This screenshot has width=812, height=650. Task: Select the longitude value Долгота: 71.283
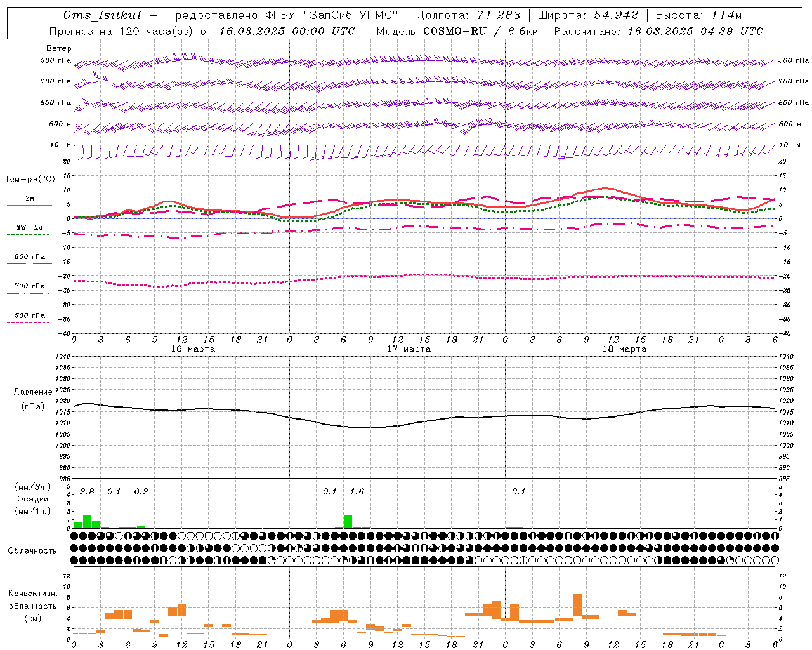(468, 15)
